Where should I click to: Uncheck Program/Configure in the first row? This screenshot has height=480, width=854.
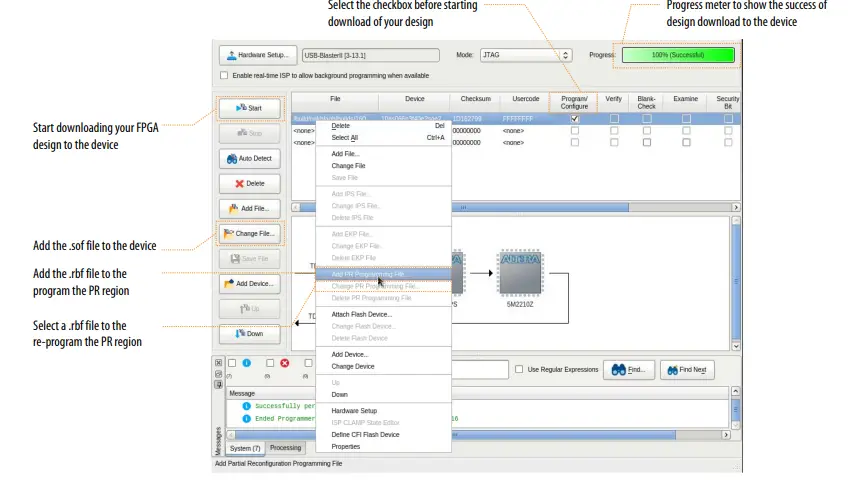point(574,119)
